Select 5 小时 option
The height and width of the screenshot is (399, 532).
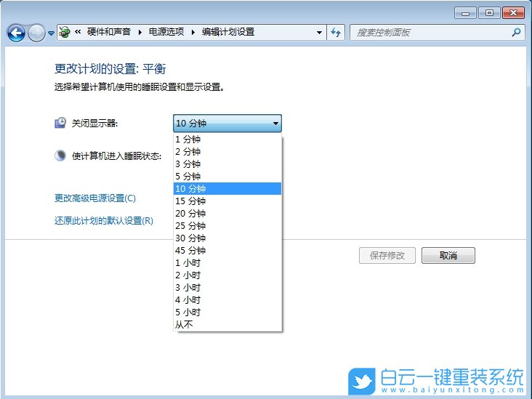pos(227,313)
